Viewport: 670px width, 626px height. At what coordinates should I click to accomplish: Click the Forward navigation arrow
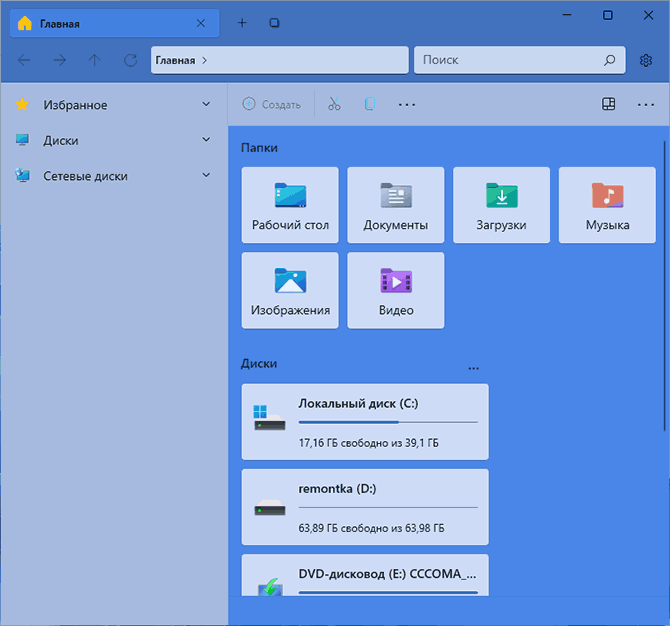pos(59,60)
